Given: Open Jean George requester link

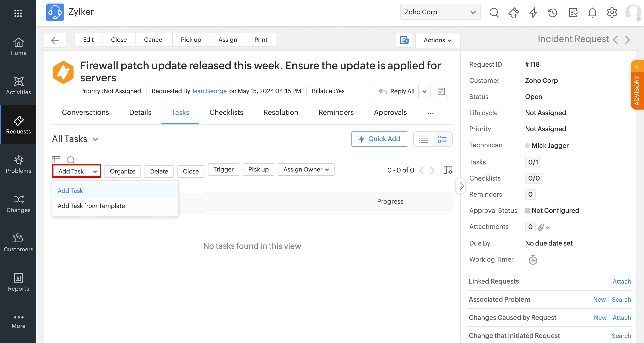Looking at the screenshot, I should click(209, 91).
